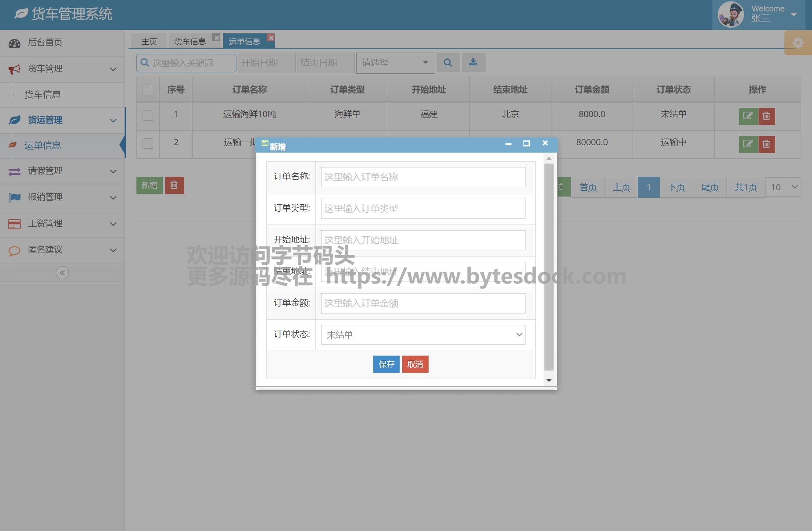812x531 pixels.
Task: Open the 请选择 filter dropdown
Action: click(x=395, y=63)
